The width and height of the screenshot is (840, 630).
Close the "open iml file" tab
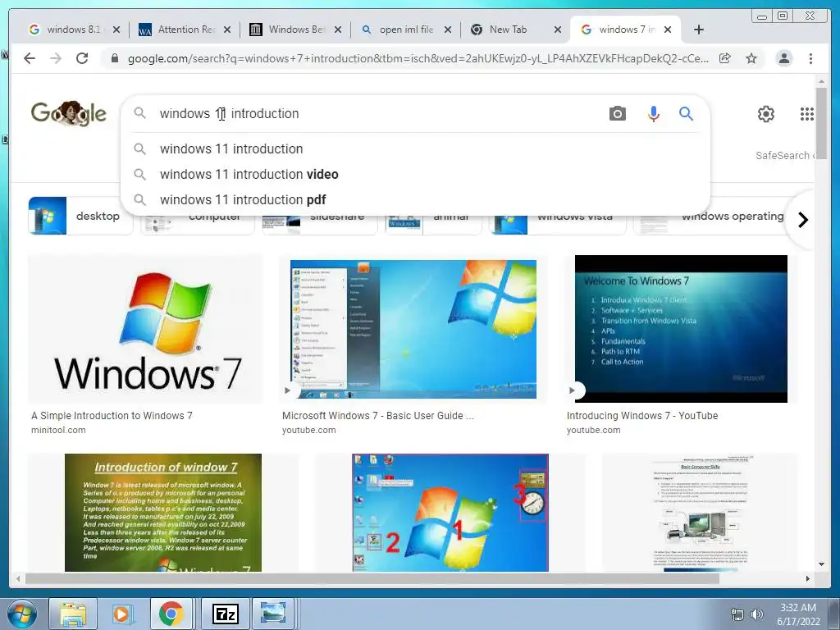[448, 30]
